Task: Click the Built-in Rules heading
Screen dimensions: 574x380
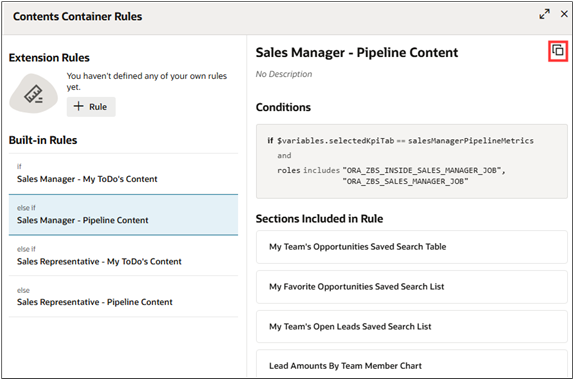Action: [x=43, y=140]
